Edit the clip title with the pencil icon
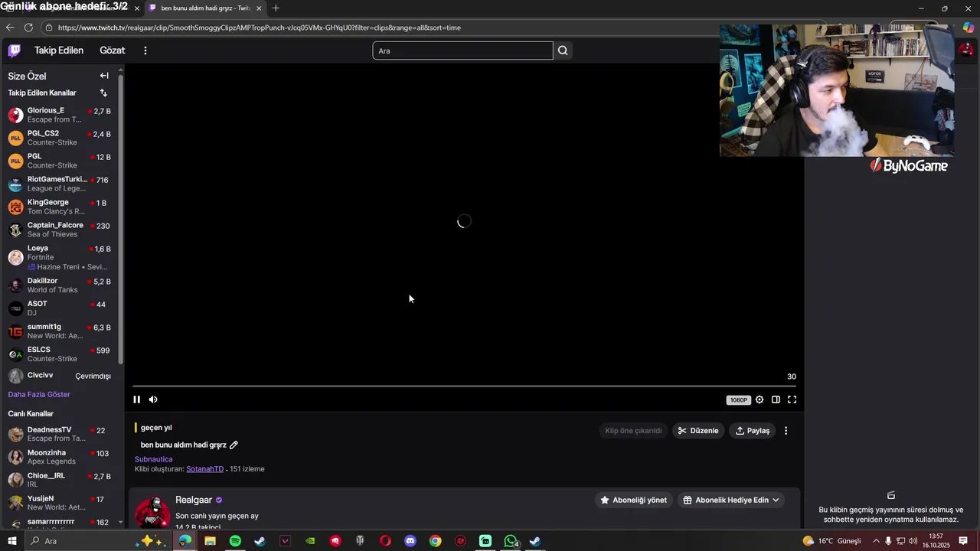The image size is (980, 551). tap(234, 445)
